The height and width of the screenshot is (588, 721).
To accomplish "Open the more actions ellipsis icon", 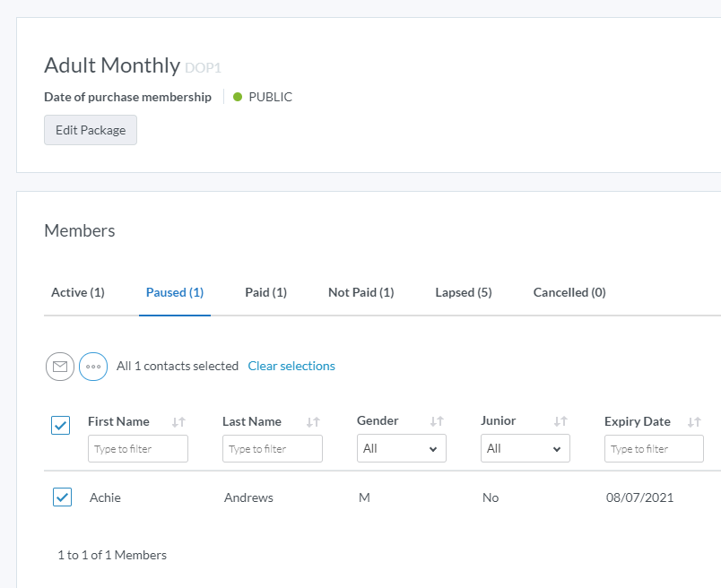I will tap(93, 367).
